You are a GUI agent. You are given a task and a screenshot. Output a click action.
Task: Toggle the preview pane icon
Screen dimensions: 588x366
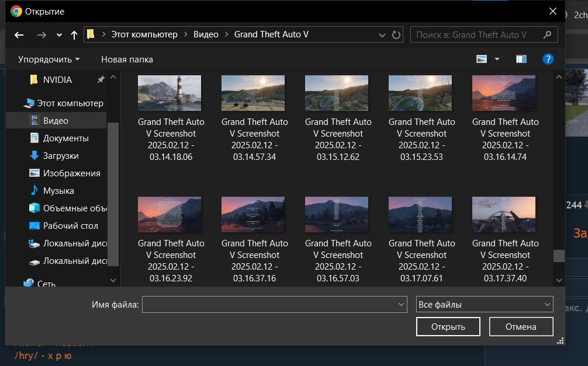521,59
